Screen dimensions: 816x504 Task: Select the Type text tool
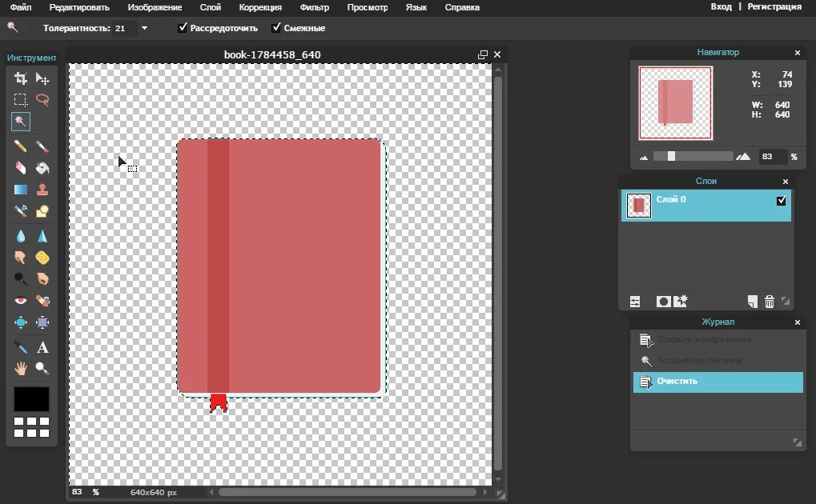tap(42, 347)
